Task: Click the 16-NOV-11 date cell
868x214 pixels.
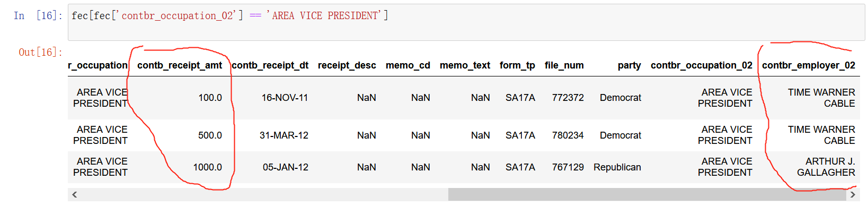Action: [285, 98]
